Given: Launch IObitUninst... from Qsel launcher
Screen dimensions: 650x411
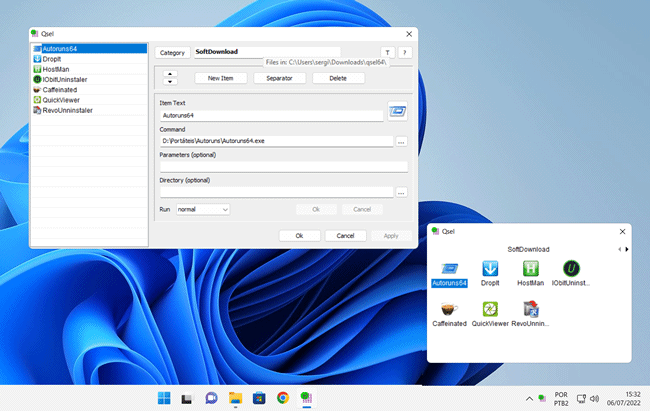Looking at the screenshot, I should (x=571, y=274).
